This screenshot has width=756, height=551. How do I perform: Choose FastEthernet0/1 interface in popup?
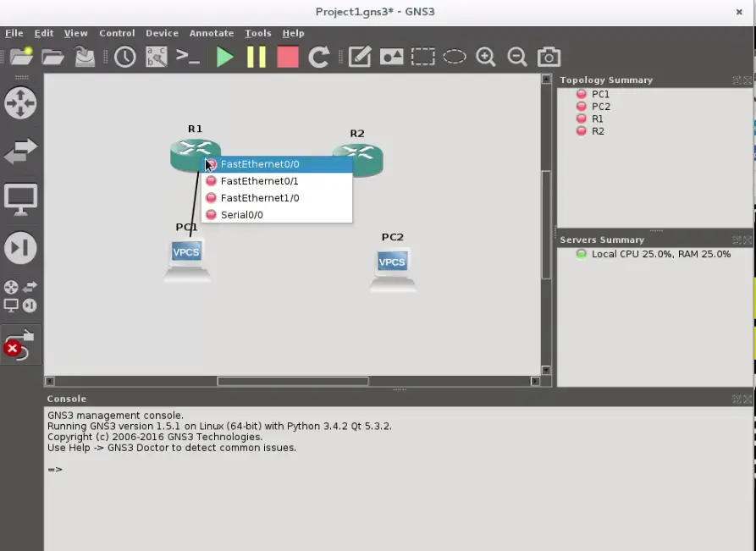tap(277, 181)
